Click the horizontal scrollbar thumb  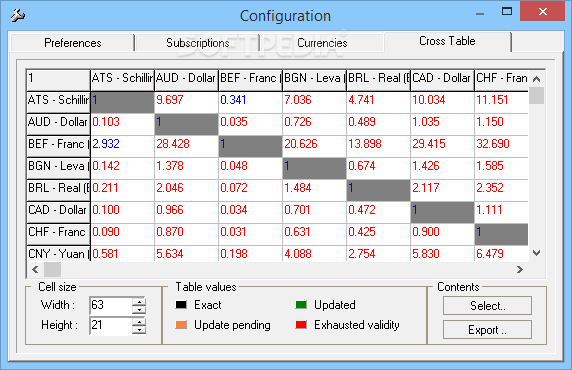[x=53, y=270]
